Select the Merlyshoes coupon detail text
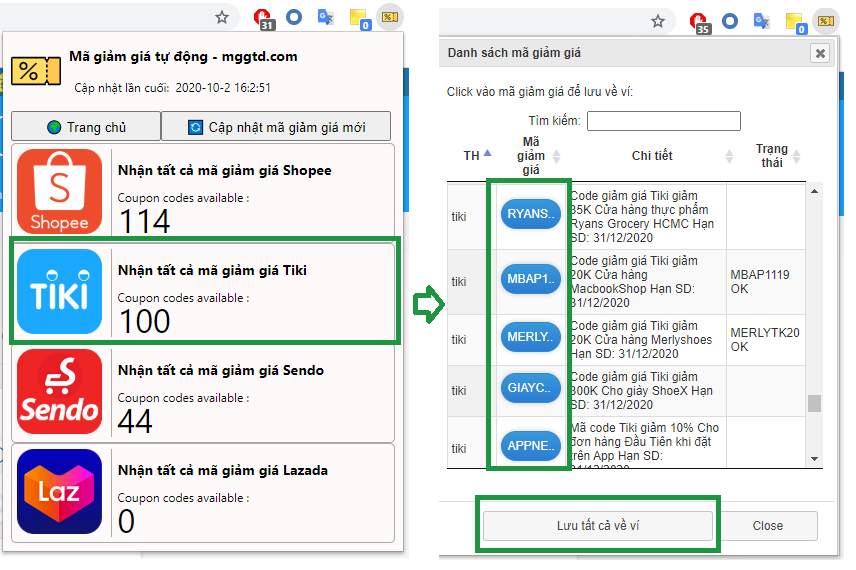Screen dimensions: 856x570 click(x=641, y=340)
